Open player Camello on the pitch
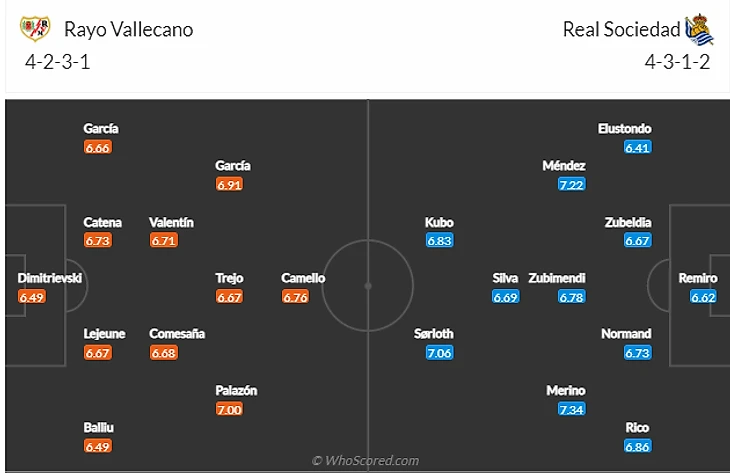 pos(303,278)
